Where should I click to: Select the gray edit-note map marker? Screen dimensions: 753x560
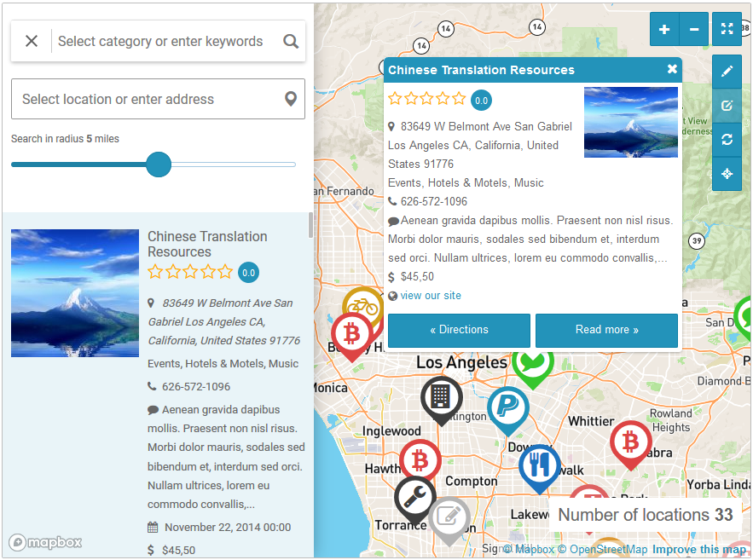(449, 519)
